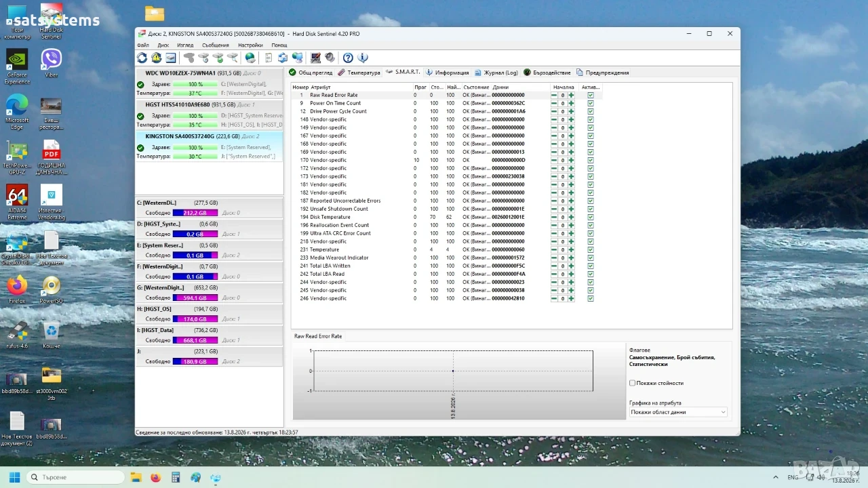Switch to the Температура tab
This screenshot has width=868, height=488.
359,73
